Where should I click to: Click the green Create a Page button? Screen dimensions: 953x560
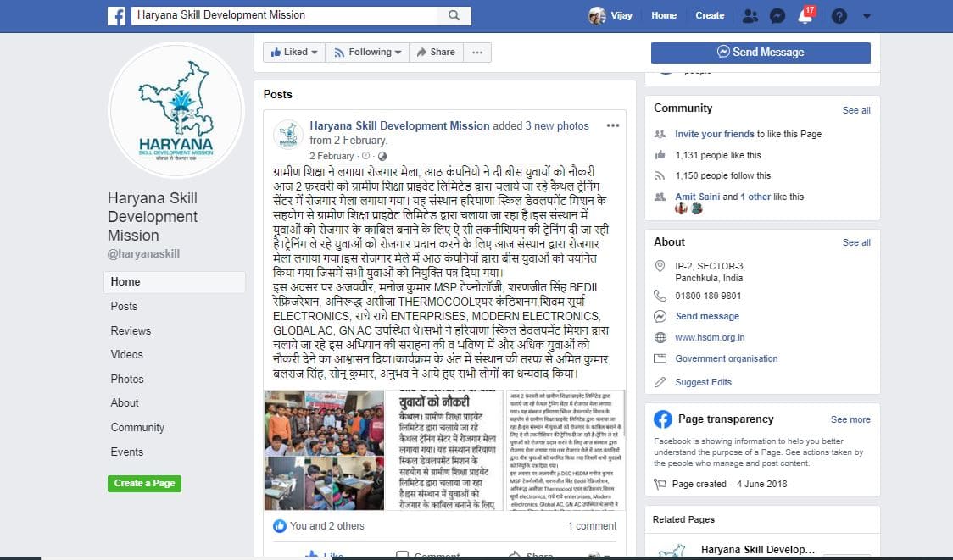coord(145,484)
